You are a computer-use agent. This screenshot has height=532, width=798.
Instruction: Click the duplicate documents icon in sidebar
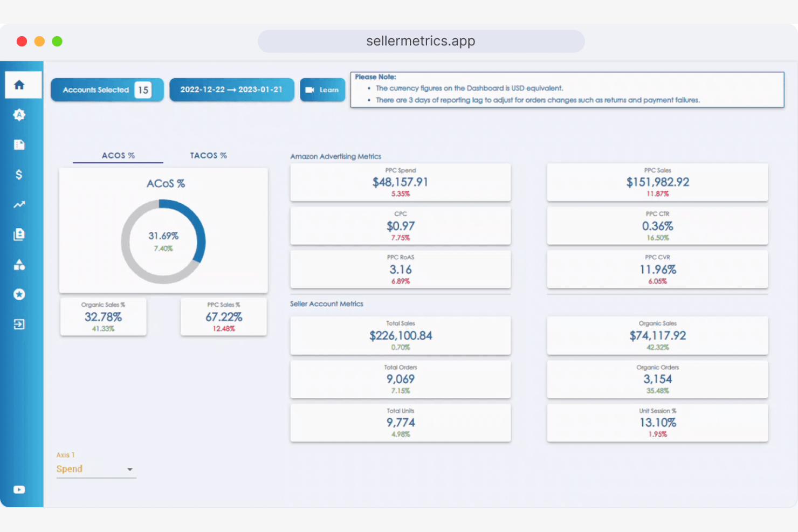[19, 234]
